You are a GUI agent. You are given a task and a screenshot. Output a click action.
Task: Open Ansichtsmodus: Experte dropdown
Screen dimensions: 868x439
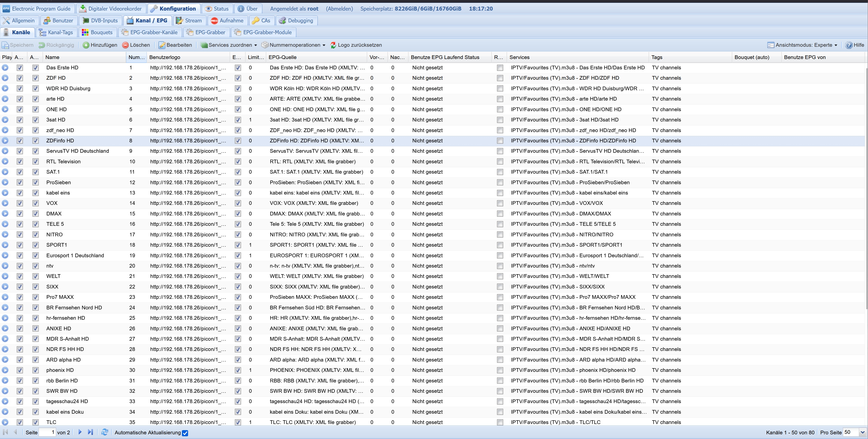802,45
